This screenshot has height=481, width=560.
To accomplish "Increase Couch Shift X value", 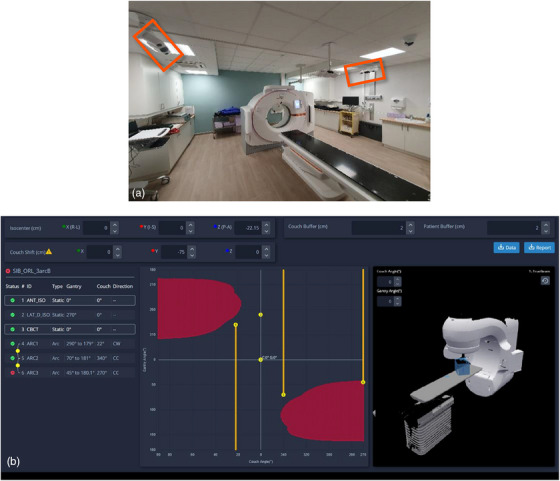I will [118, 249].
